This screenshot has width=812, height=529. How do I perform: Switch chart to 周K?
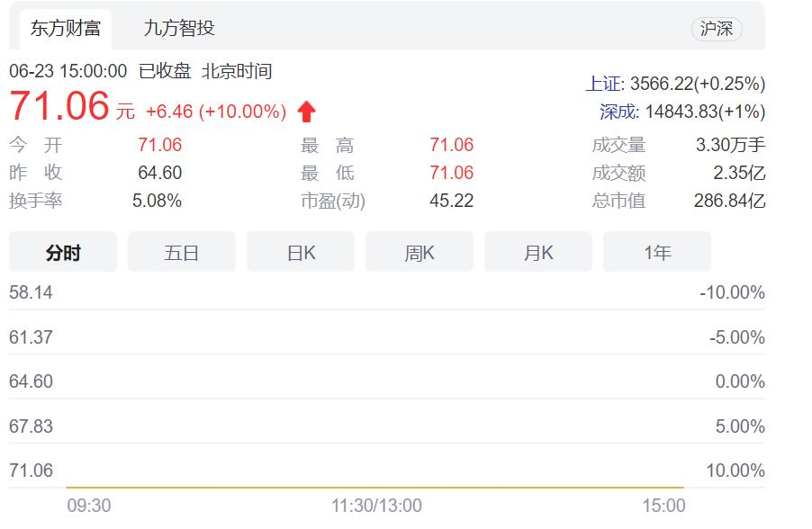420,253
